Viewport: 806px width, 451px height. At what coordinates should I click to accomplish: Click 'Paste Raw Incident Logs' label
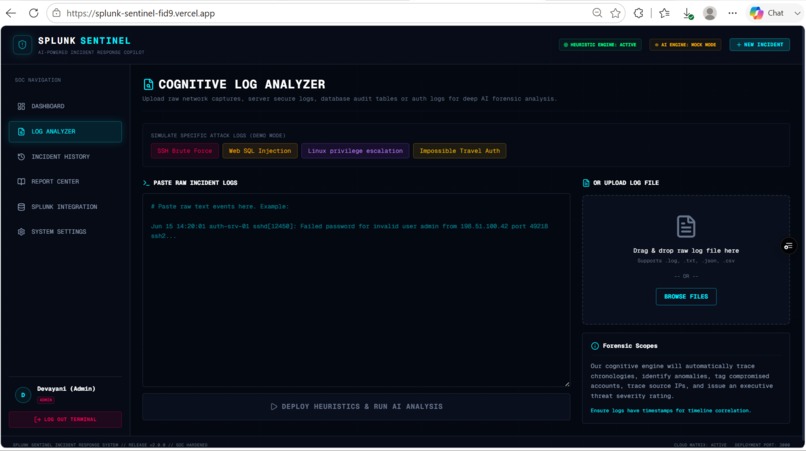point(195,183)
